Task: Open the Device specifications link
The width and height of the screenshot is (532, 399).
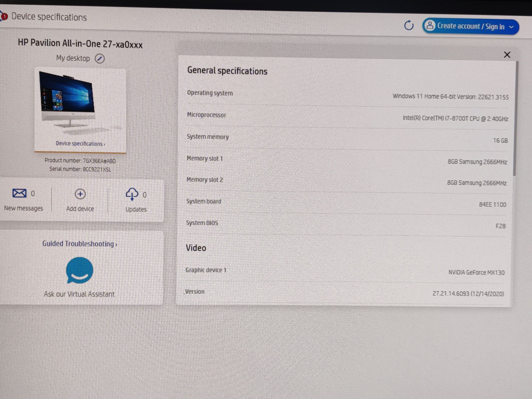Action: click(x=80, y=144)
